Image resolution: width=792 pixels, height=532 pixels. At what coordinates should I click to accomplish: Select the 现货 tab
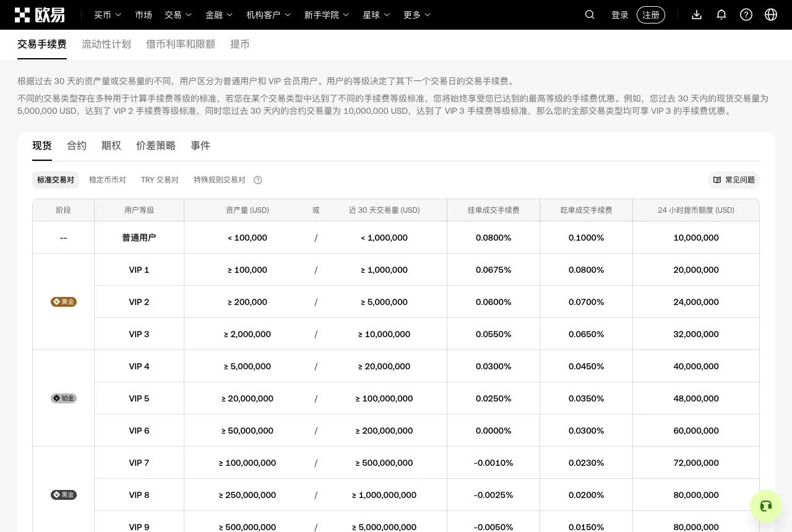(42, 145)
